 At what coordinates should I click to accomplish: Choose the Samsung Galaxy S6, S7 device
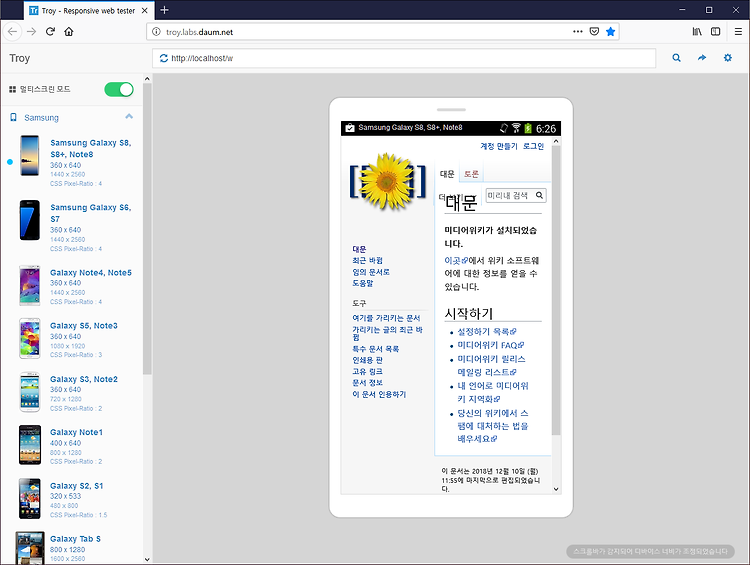click(90, 213)
